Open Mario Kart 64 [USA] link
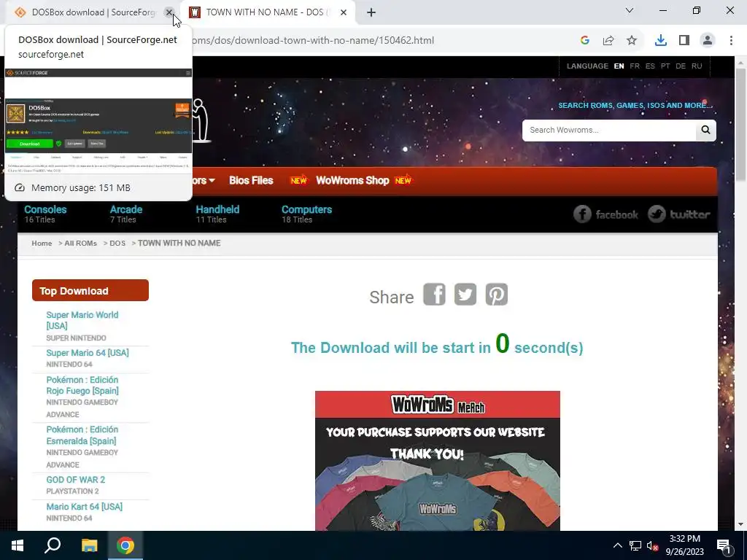This screenshot has width=747, height=560. click(x=85, y=507)
